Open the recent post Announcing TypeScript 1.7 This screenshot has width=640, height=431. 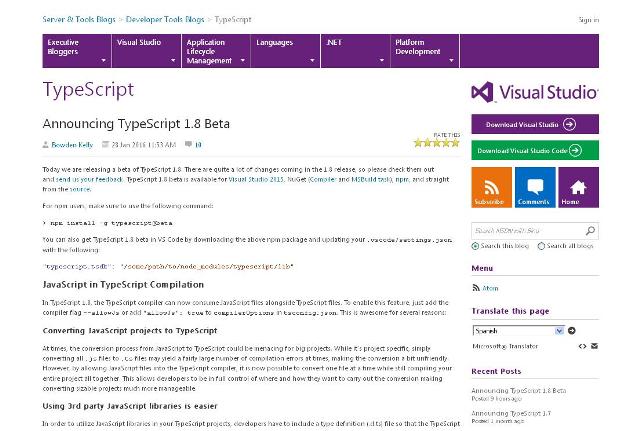511,413
